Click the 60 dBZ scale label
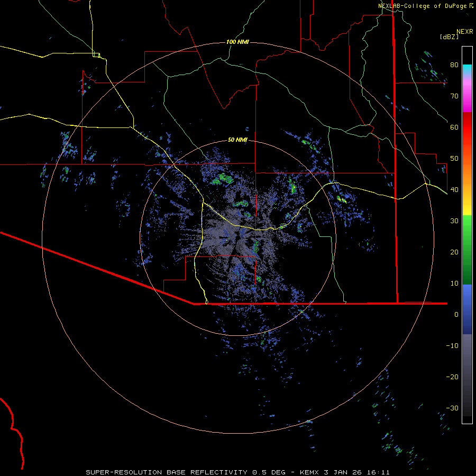Viewport: 476px width, 476px height. pos(454,127)
